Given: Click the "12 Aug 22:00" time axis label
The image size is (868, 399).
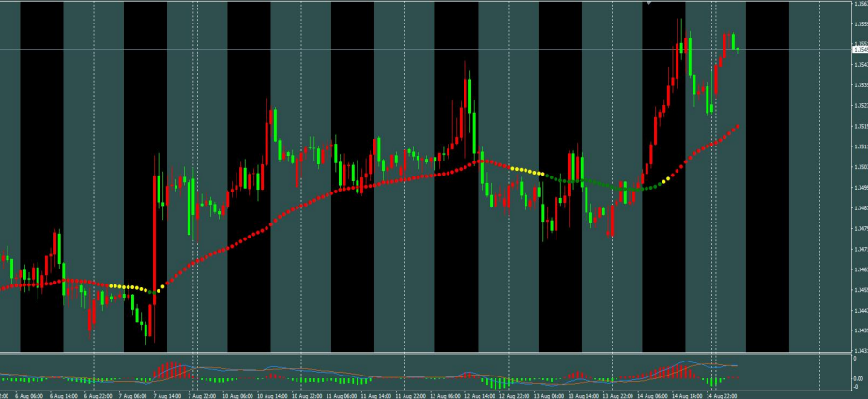Looking at the screenshot, I should tap(514, 396).
